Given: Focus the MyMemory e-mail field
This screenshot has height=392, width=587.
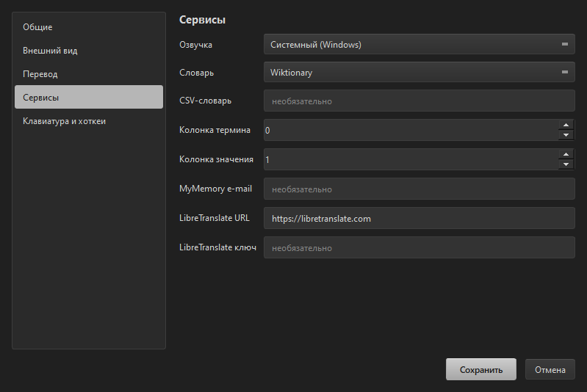Looking at the screenshot, I should point(419,189).
